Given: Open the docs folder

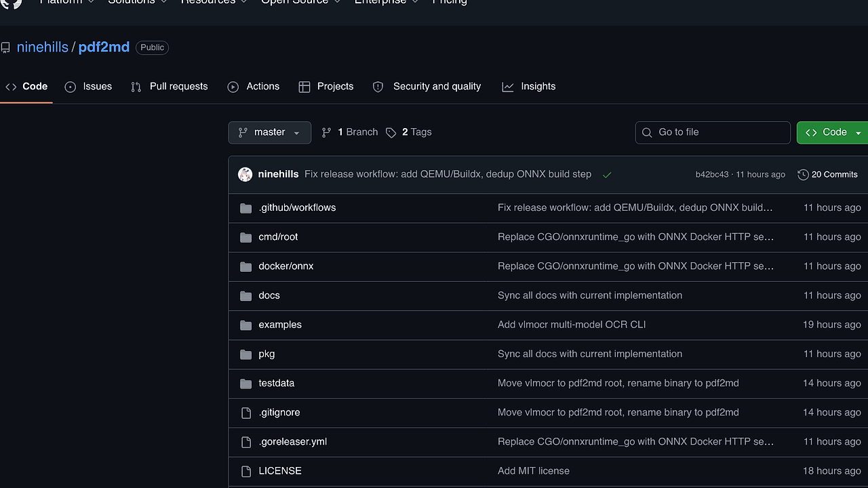Looking at the screenshot, I should 269,296.
